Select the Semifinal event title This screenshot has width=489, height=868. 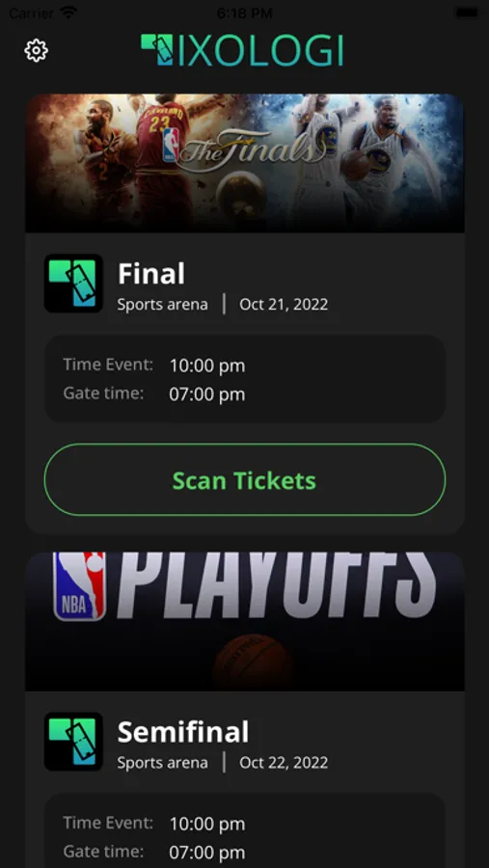(x=182, y=732)
